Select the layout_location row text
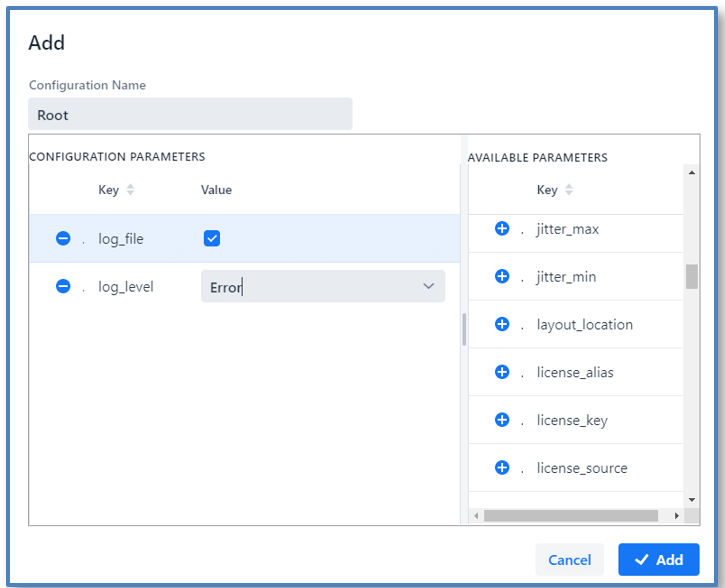This screenshot has width=725, height=588. pos(585,325)
